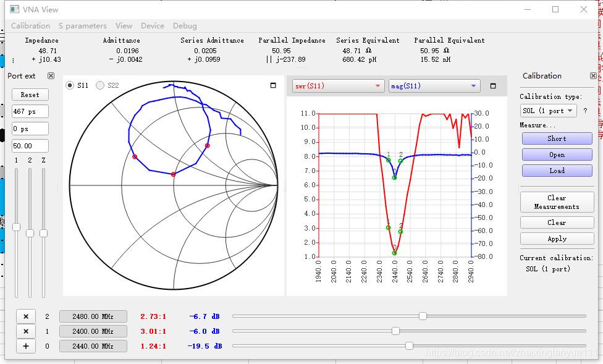Click the Open measure button
This screenshot has height=364, width=603.
tap(557, 154)
